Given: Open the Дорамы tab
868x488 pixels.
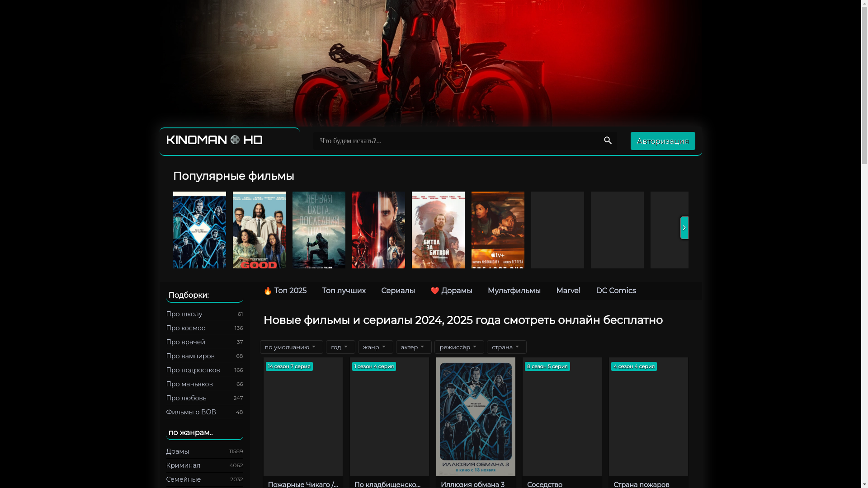Looking at the screenshot, I should point(451,291).
